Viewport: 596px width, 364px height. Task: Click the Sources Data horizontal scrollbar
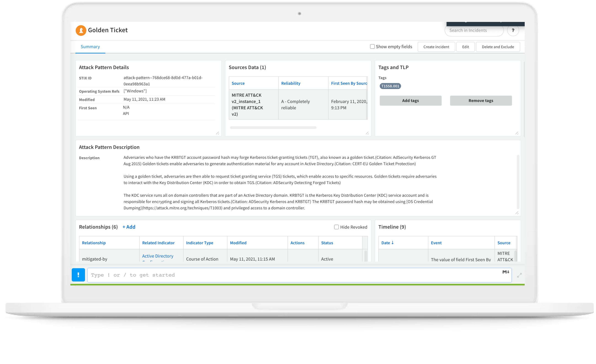point(273,128)
